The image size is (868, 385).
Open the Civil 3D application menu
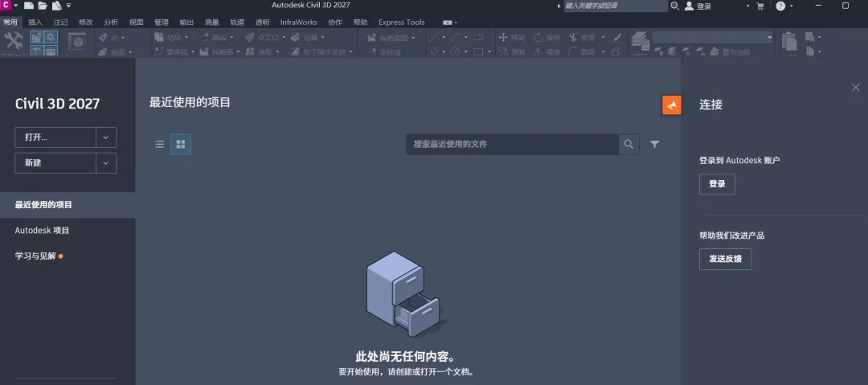pyautogui.click(x=6, y=5)
